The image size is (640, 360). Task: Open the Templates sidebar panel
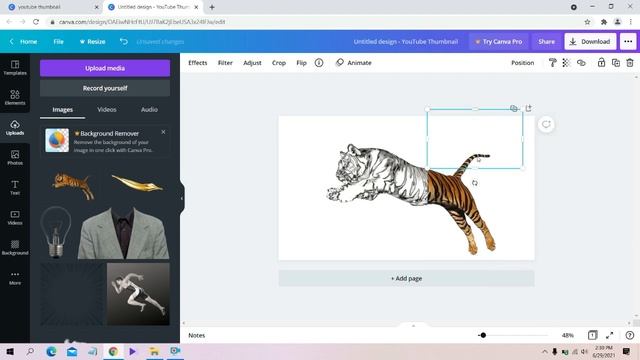(x=15, y=67)
